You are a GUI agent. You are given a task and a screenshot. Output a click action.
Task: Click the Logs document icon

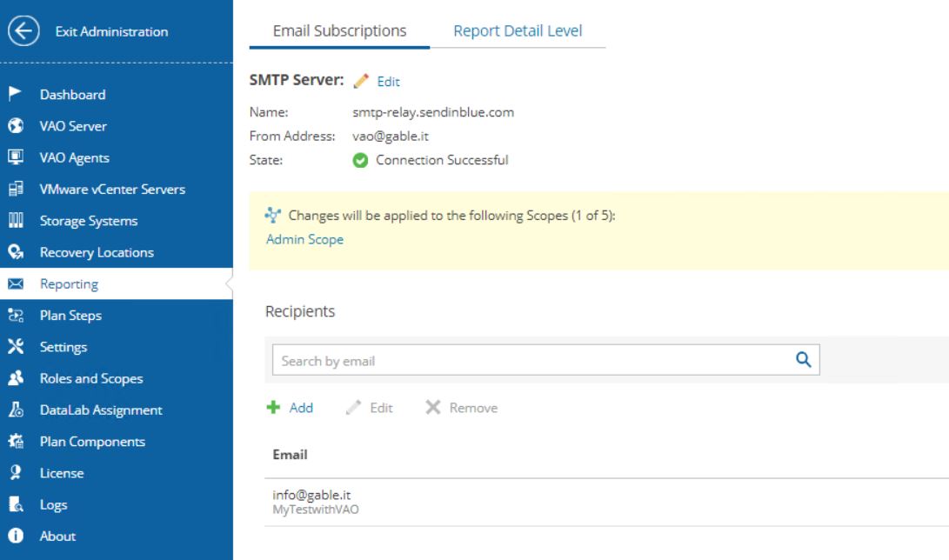pyautogui.click(x=15, y=504)
